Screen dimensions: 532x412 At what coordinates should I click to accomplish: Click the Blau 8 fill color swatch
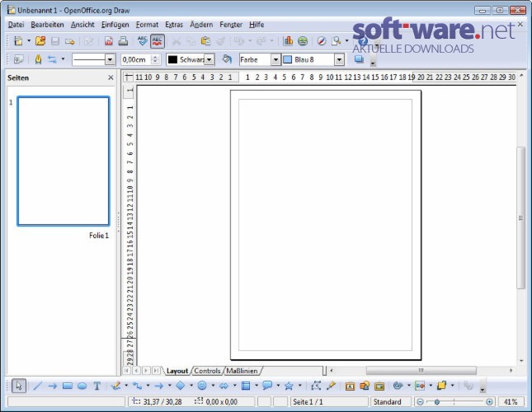click(288, 59)
